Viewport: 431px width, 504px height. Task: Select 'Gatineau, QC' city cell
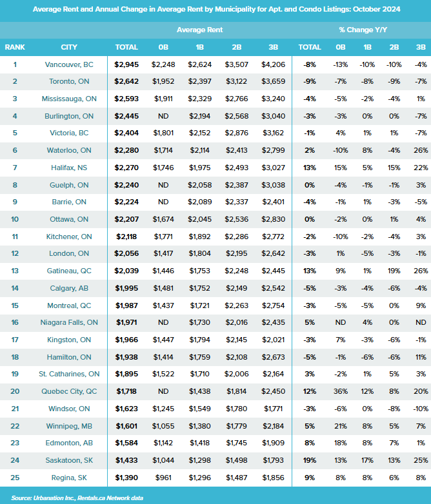point(69,271)
